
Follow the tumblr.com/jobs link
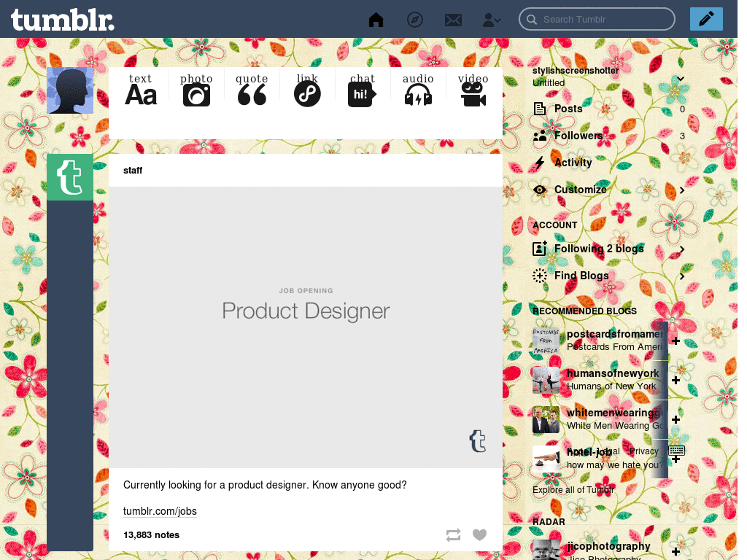160,511
